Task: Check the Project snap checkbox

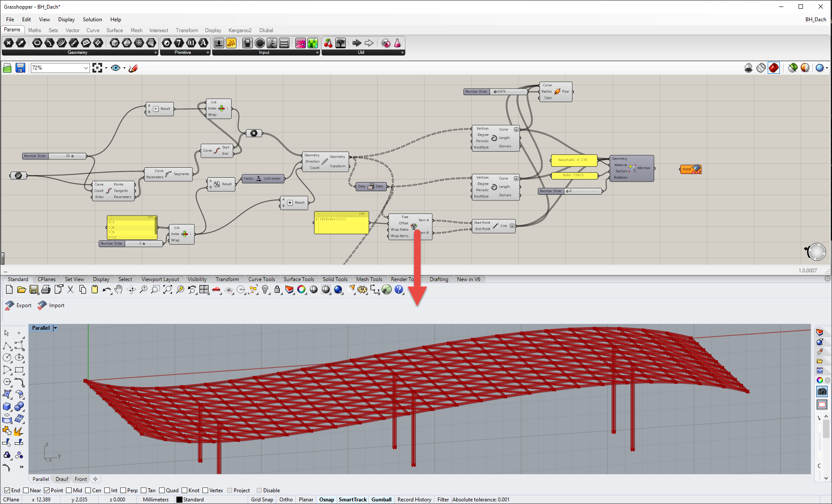Action: click(230, 490)
